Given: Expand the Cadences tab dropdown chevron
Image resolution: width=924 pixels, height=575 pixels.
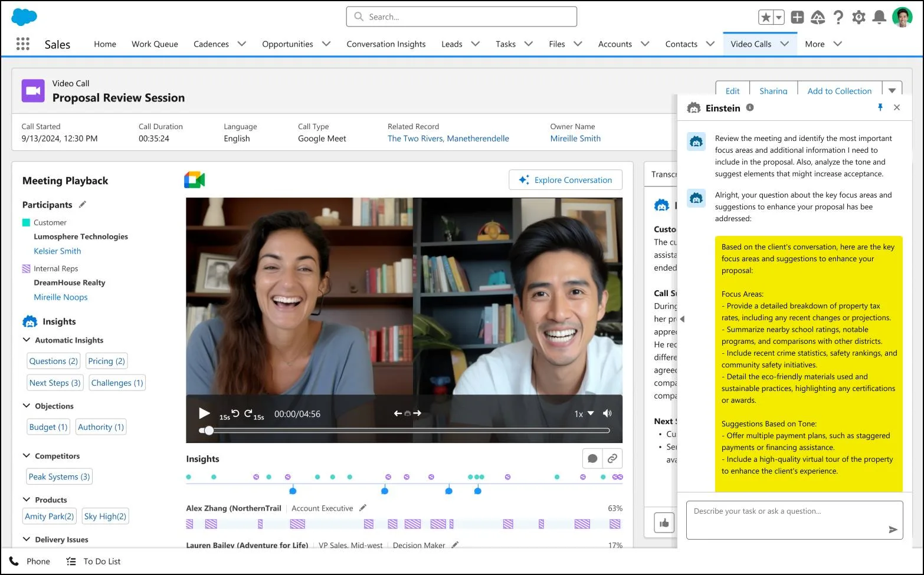Looking at the screenshot, I should tap(242, 44).
